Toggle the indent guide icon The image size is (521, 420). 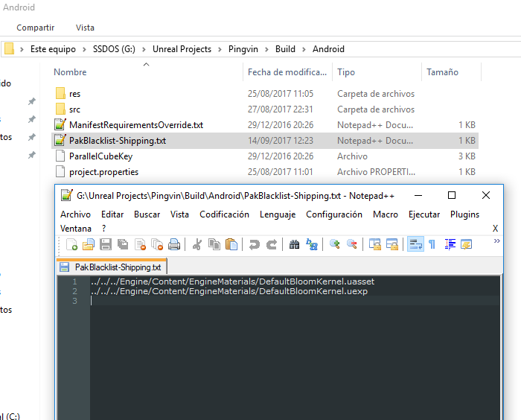(x=450, y=244)
